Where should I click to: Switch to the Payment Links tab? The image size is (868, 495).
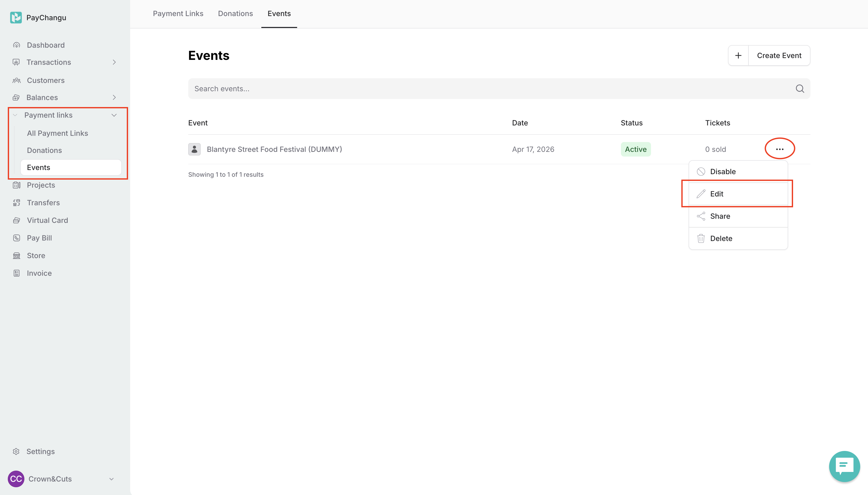[x=178, y=13]
